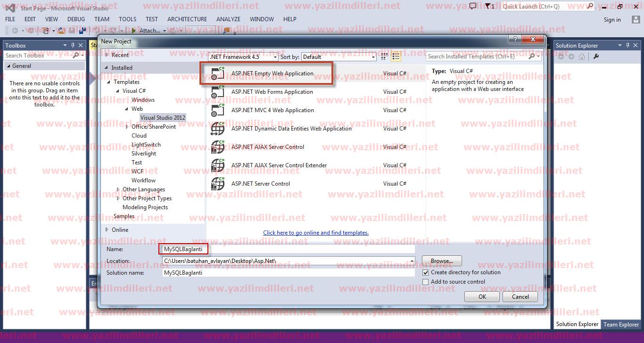Click the Solution name input field

(288, 273)
